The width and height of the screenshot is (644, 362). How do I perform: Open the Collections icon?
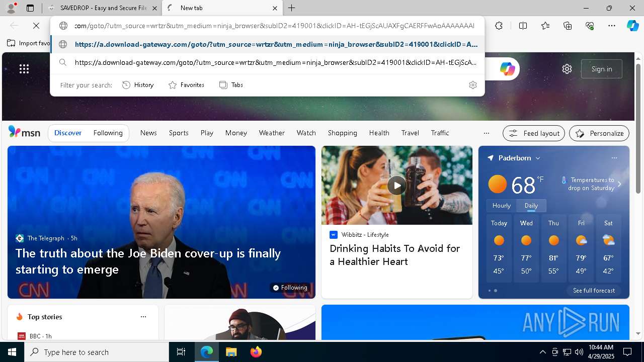click(568, 26)
